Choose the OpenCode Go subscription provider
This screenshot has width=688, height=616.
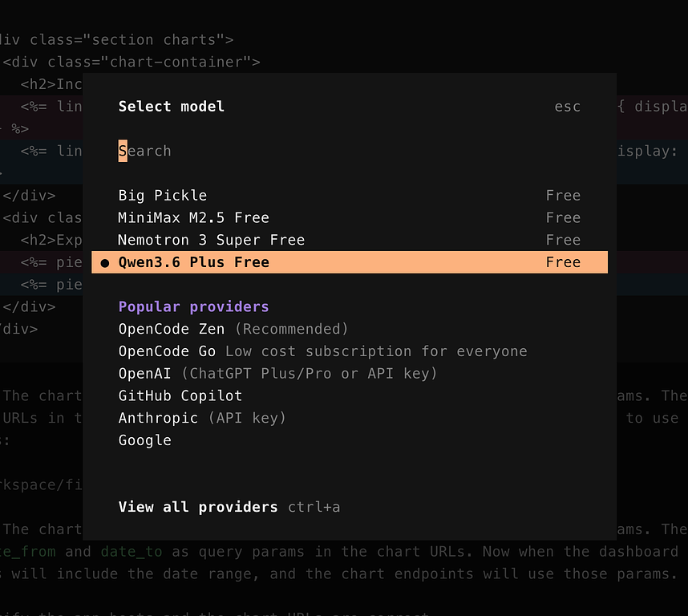167,351
